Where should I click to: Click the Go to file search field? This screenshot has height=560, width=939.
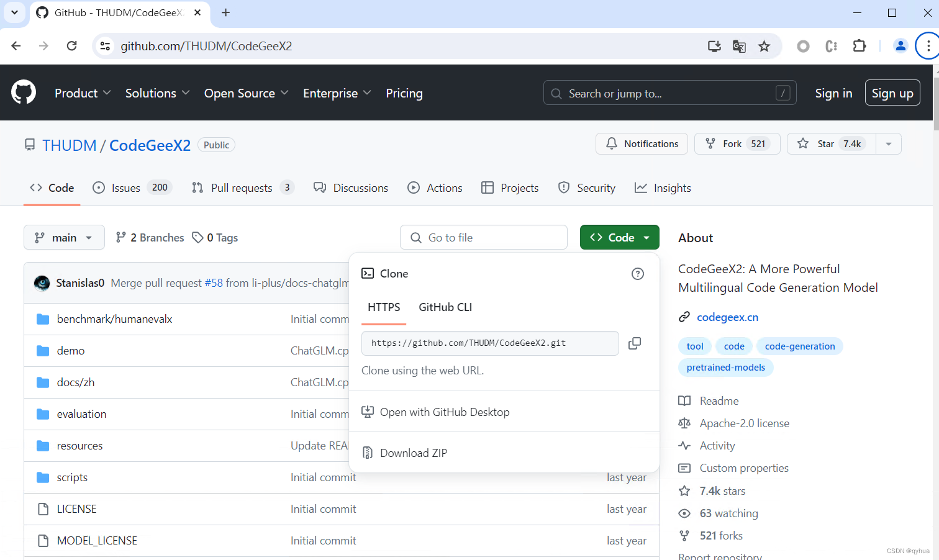click(x=484, y=238)
